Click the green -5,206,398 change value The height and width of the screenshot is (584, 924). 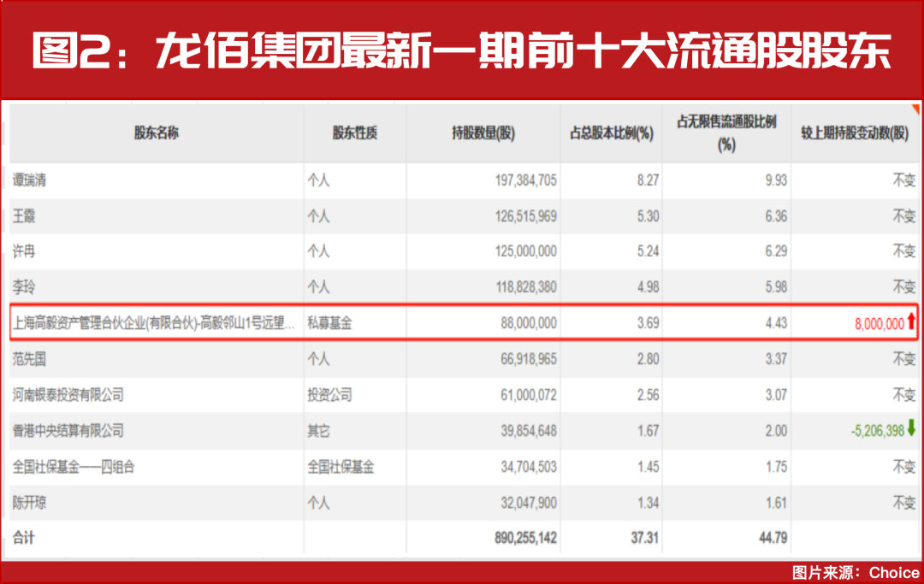click(x=878, y=431)
